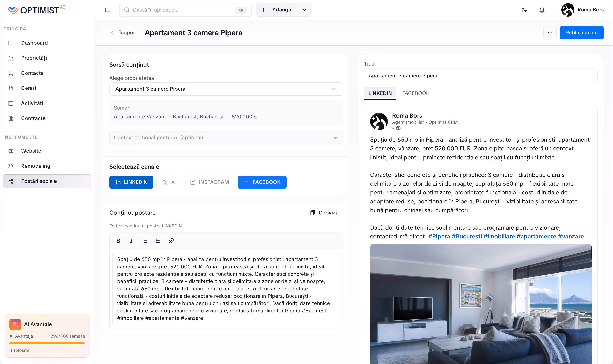Screen dimensions: 613x364
Task: Click the Titlu input field
Action: (x=480, y=76)
